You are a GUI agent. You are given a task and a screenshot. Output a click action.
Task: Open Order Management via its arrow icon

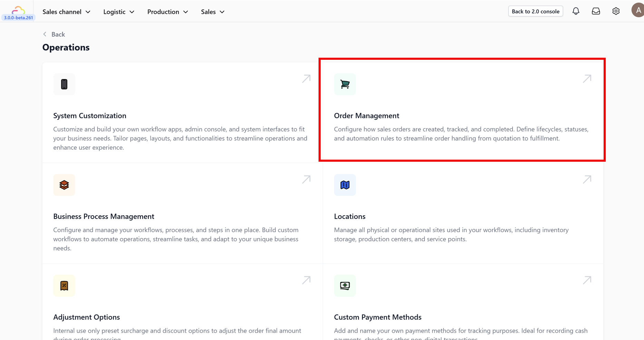(x=587, y=79)
